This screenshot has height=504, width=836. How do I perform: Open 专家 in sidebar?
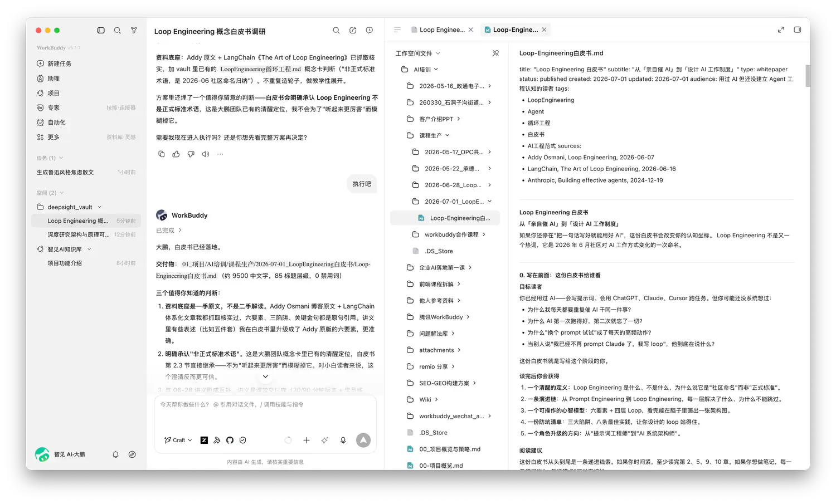(86, 108)
